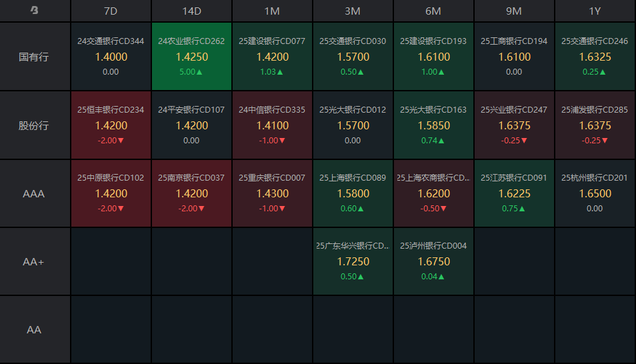Click the green up arrow beside 5.00
The height and width of the screenshot is (364, 636).
[x=201, y=72]
